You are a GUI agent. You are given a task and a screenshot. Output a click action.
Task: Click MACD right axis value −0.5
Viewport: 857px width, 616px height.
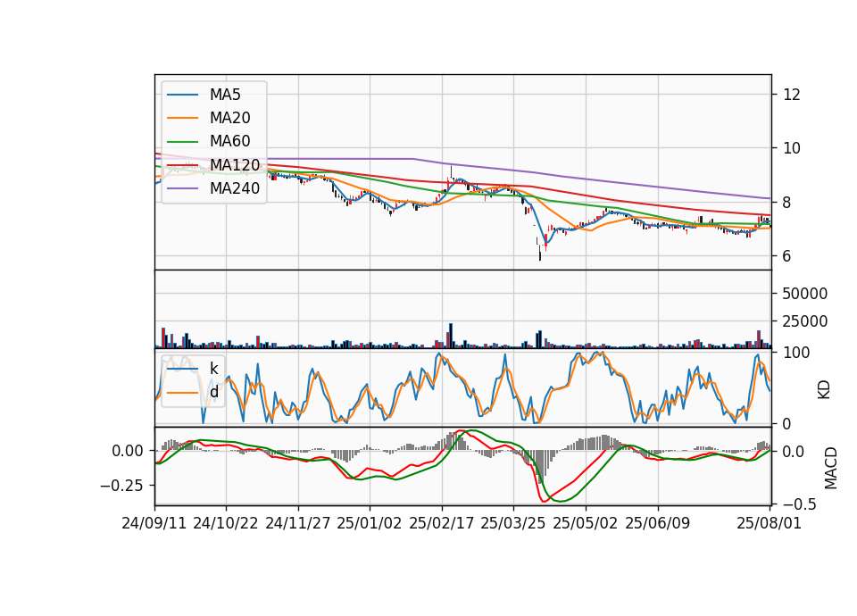point(798,504)
